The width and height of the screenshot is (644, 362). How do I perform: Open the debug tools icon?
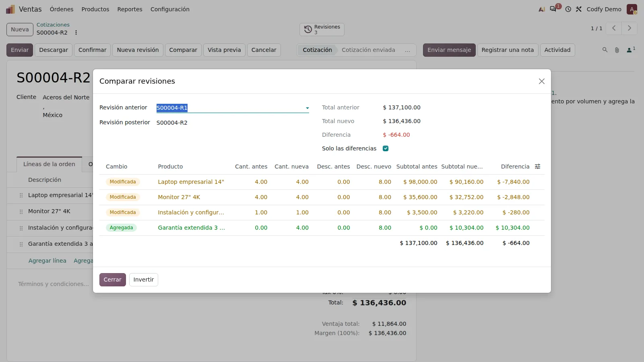(x=579, y=9)
